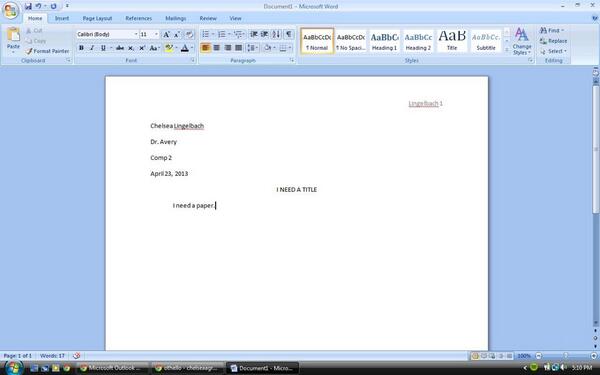
Task: Open Change Case dropdown
Action: pyautogui.click(x=155, y=48)
